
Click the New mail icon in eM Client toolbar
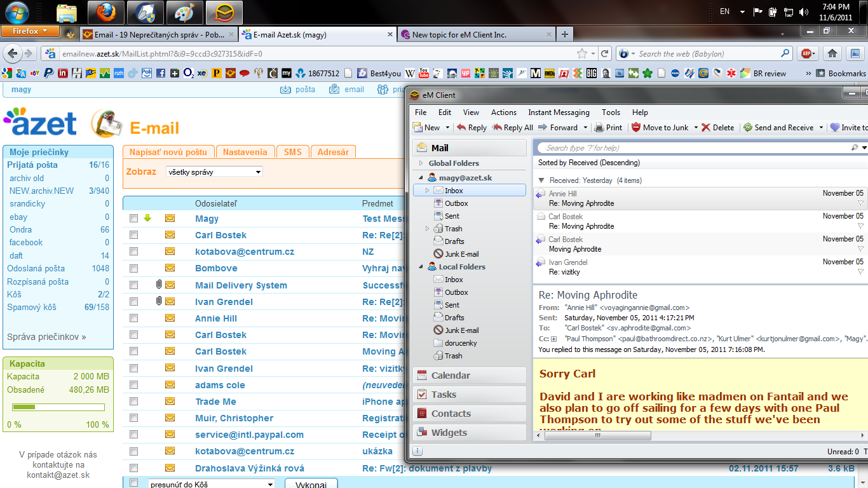point(419,127)
